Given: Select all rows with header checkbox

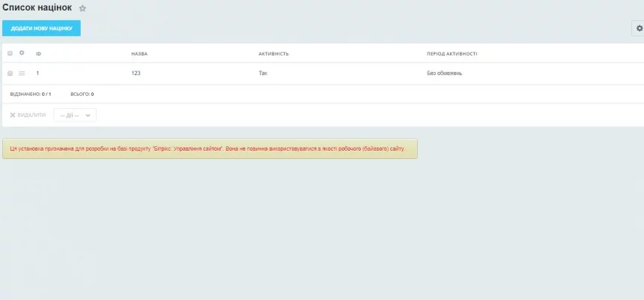Looking at the screenshot, I should click(x=10, y=53).
